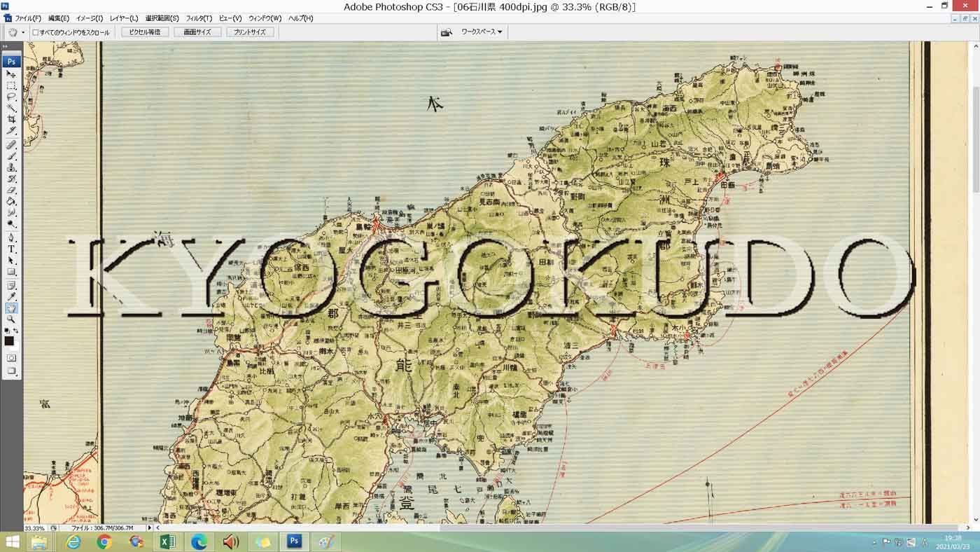The width and height of the screenshot is (980, 552).
Task: Select the Healing Brush tool
Action: point(11,145)
